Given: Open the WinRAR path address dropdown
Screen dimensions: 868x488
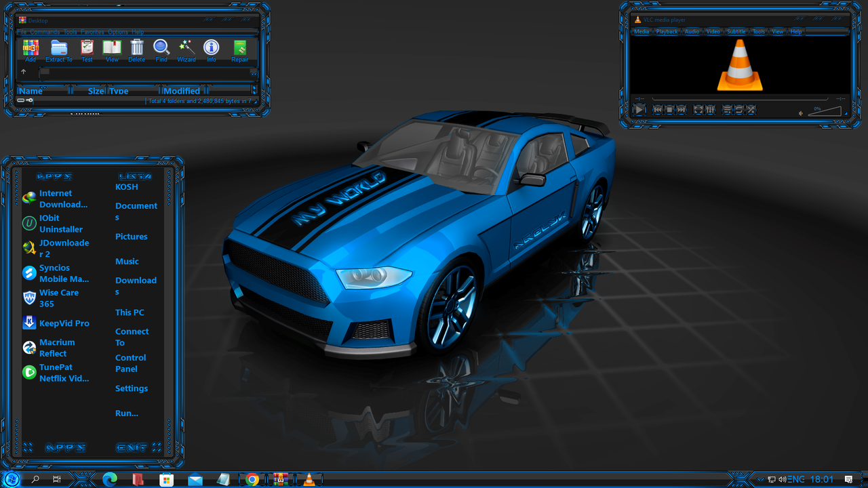Looking at the screenshot, I should [x=254, y=72].
